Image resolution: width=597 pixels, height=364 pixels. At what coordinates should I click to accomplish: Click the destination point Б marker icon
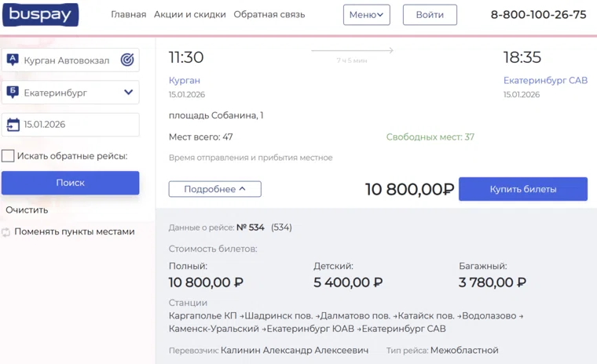(13, 93)
